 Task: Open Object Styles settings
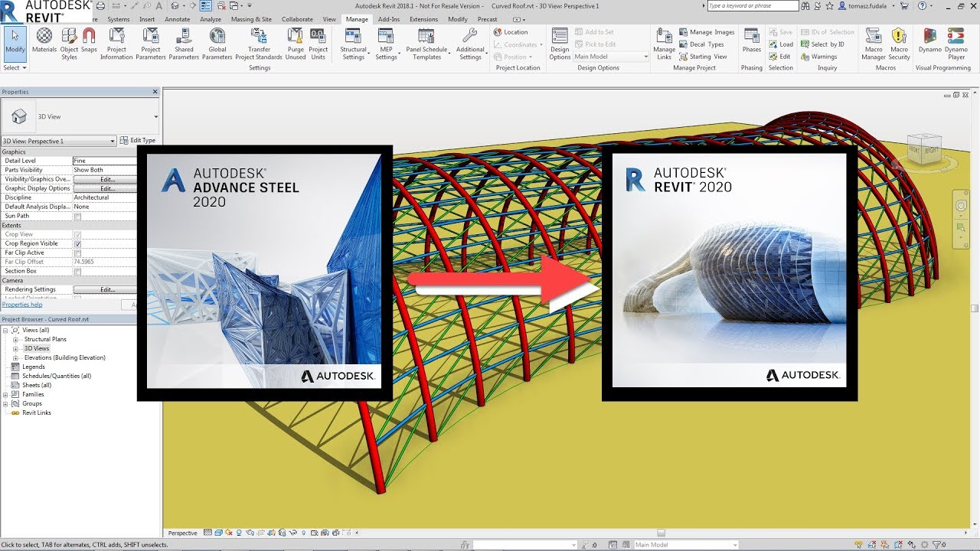pyautogui.click(x=70, y=43)
